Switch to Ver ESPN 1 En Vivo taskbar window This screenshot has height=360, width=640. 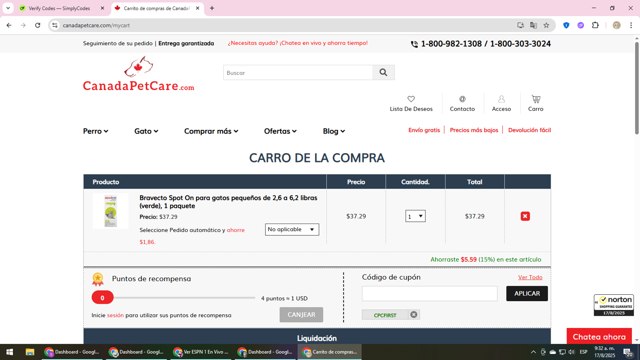pyautogui.click(x=201, y=352)
